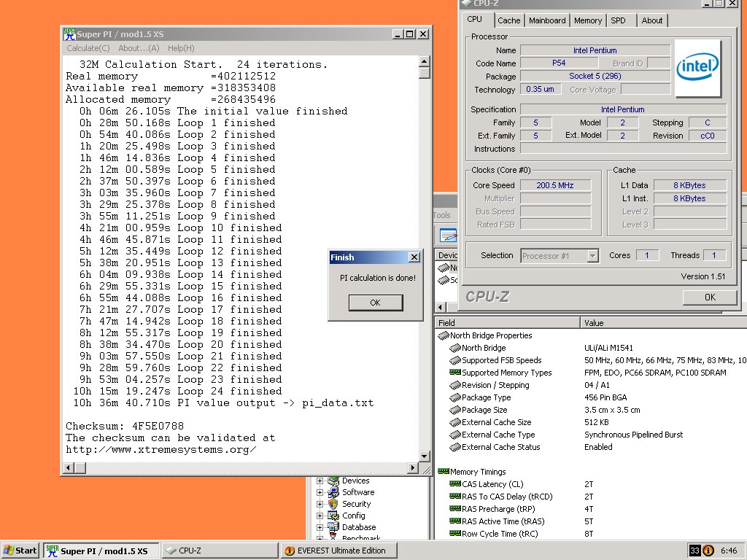The height and width of the screenshot is (560, 747).
Task: Expand the Config tree node
Action: 320,516
